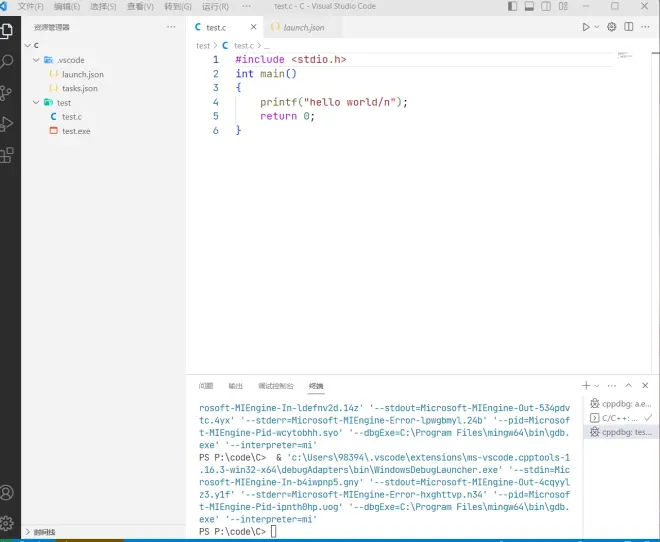660x542 pixels.
Task: Select tasks.json in the explorer
Action: 79,89
